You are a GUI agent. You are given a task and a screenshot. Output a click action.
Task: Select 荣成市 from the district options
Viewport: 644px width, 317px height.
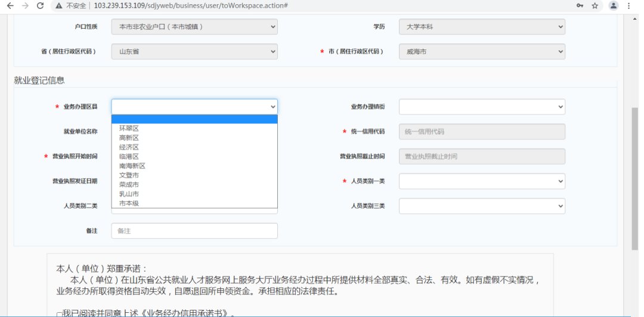click(x=129, y=185)
